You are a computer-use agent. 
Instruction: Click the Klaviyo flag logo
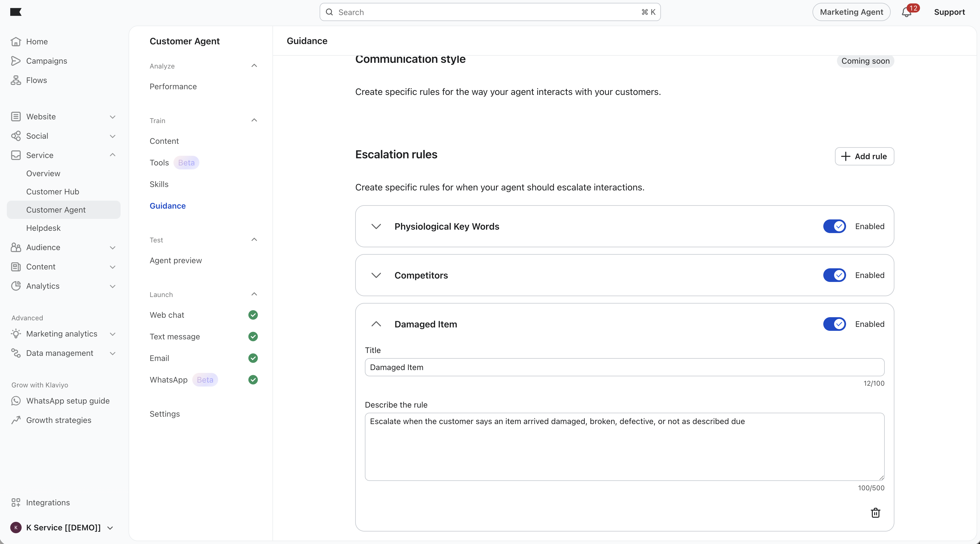[16, 12]
